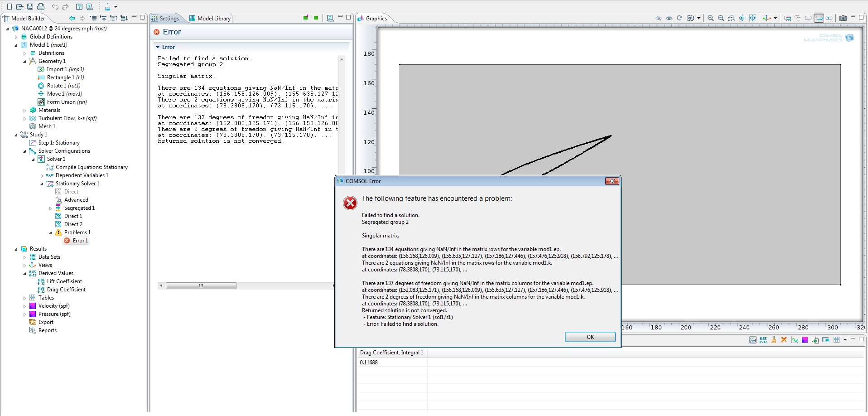Click Table Surface magenta square icon
This screenshot has height=416, width=868.
click(805, 340)
